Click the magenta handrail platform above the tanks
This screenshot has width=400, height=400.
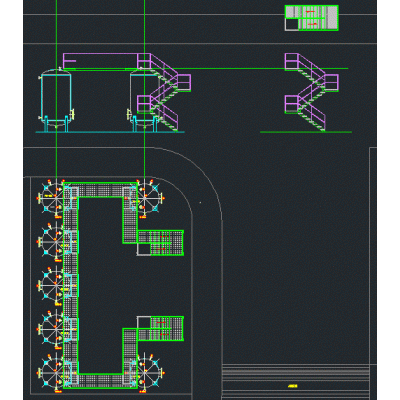(x=100, y=61)
